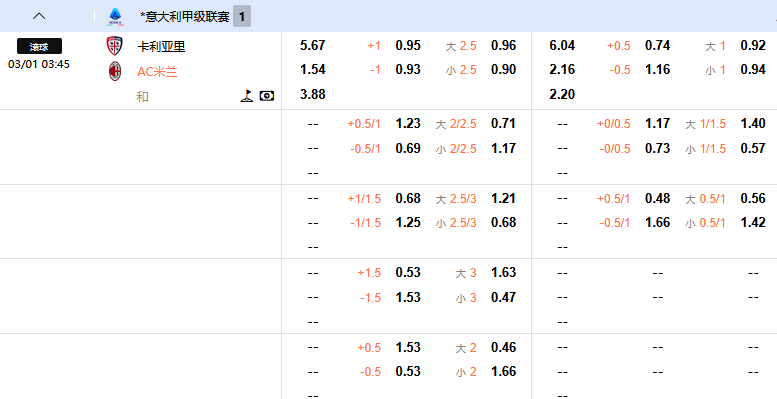Pick +0.5/1 handicap odds 1.23
The height and width of the screenshot is (399, 777).
(x=408, y=123)
